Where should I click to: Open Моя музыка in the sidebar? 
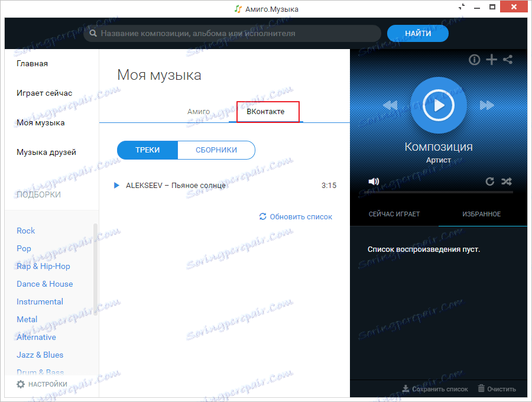[40, 122]
